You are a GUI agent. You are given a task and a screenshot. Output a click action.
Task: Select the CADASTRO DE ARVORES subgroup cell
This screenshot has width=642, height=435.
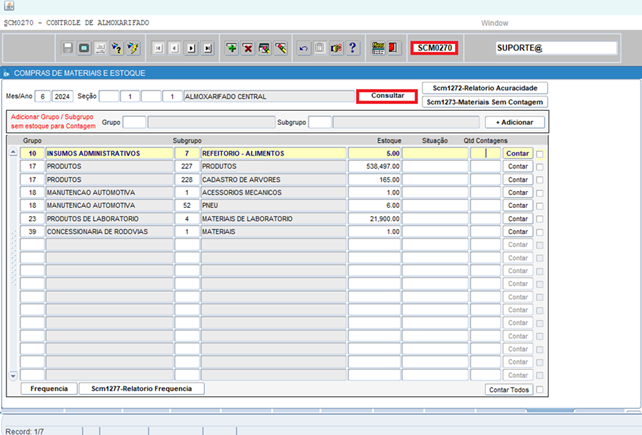(273, 179)
